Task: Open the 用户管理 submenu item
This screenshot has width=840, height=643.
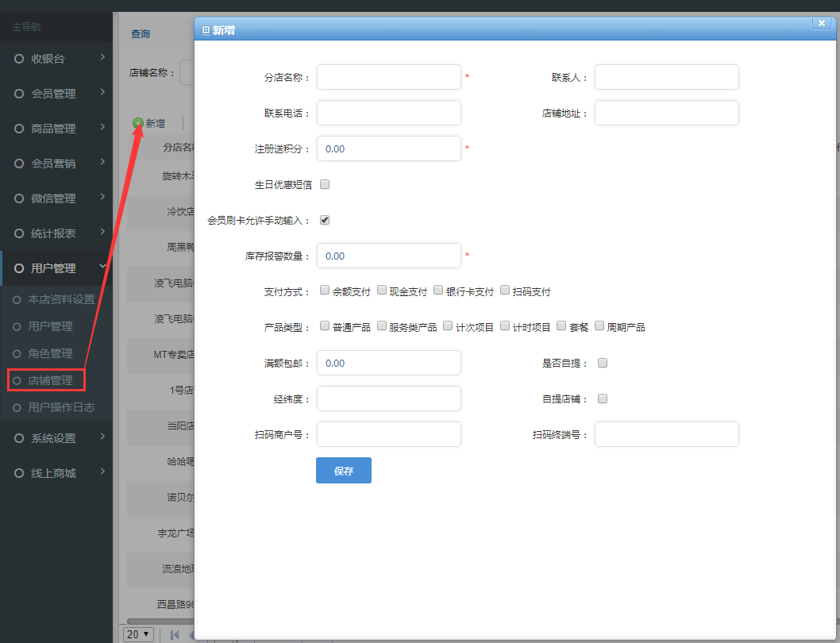Action: 50,326
